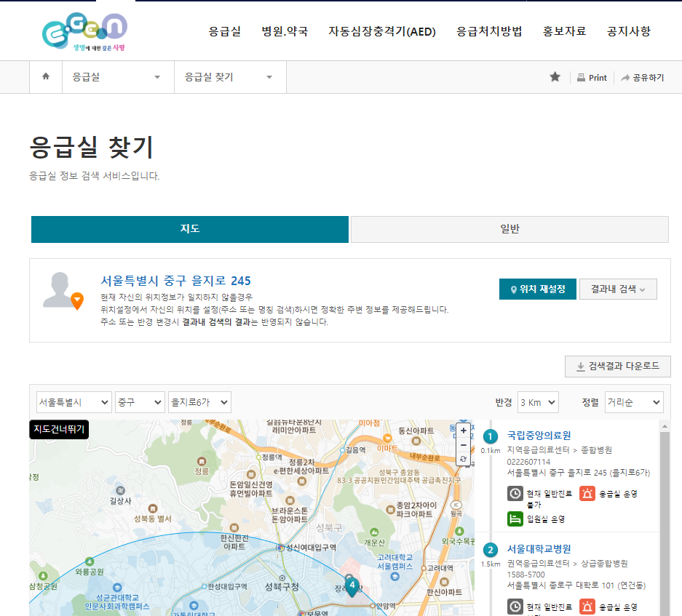Screen dimensions: 682x616
Task: Click the map refresh icon below the zoom controls
Action: pos(463,458)
